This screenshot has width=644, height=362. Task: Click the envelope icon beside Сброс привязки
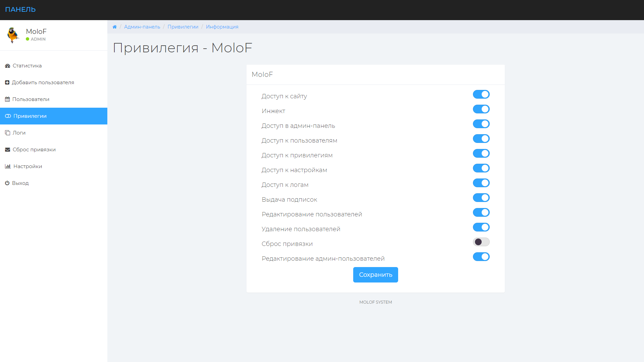coord(7,150)
